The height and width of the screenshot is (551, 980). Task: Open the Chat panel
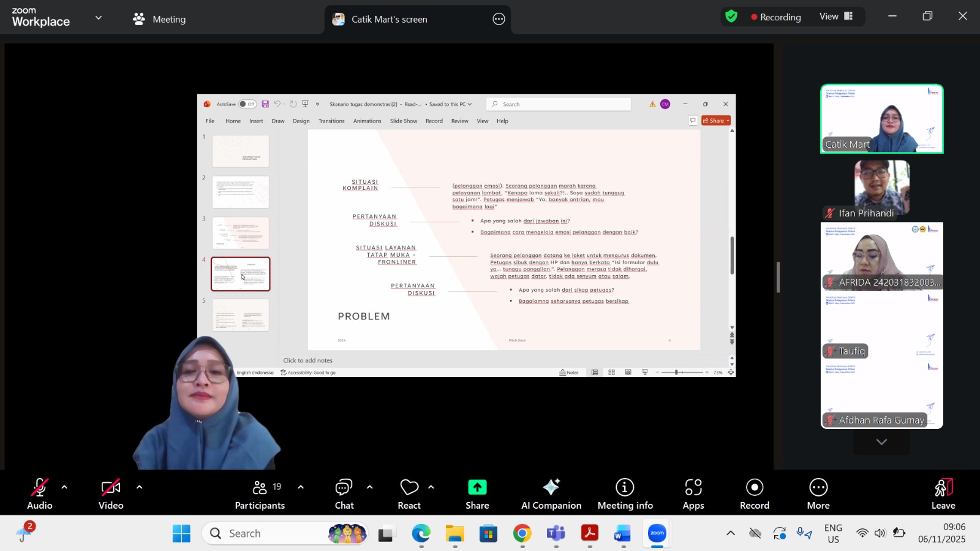344,494
